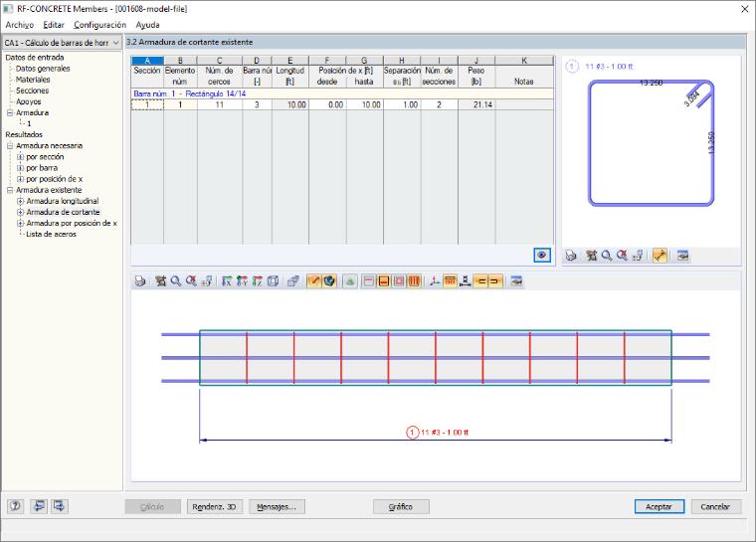The image size is (756, 542).
Task: Print the stirrup detail from the upper right toolbar
Action: click(x=571, y=256)
